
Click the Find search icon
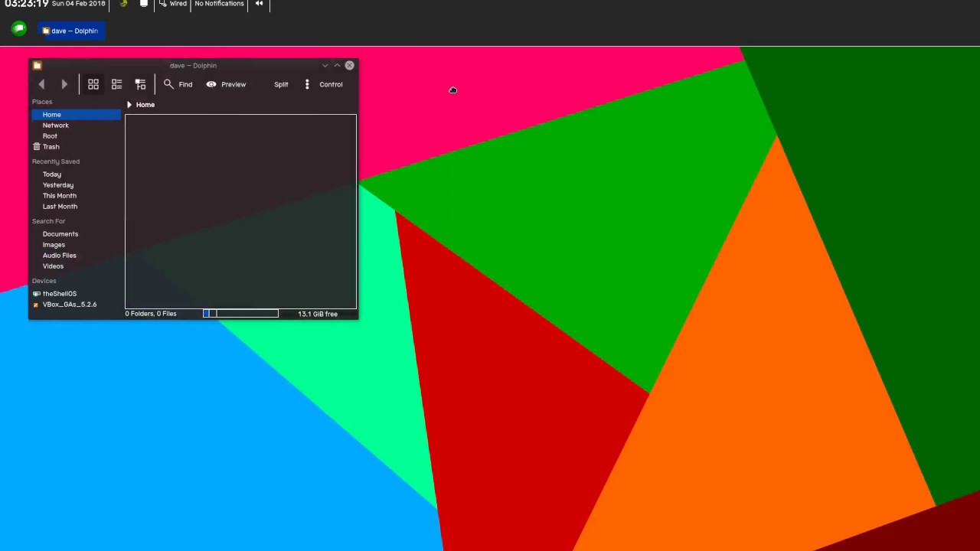click(168, 84)
